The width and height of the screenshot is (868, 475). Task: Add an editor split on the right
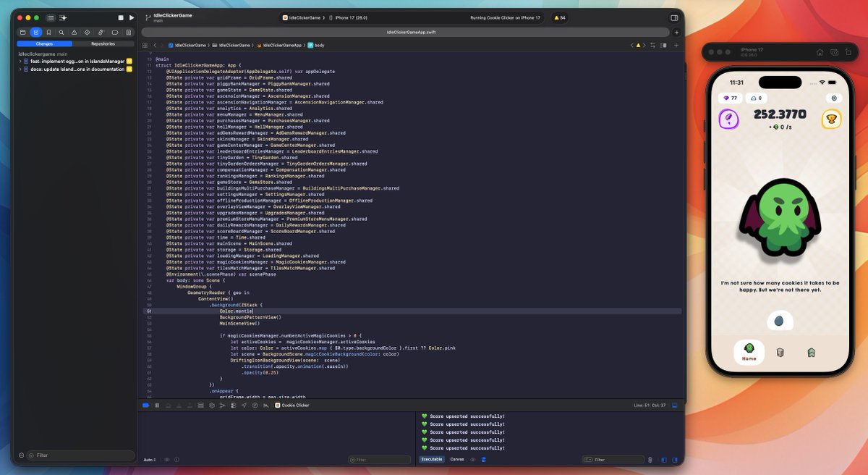coord(676,45)
